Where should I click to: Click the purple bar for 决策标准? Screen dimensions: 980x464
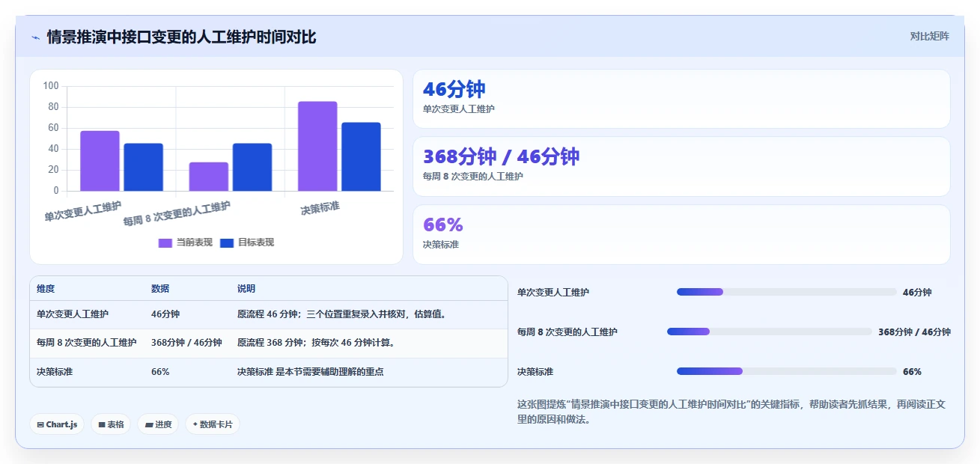pyautogui.click(x=317, y=146)
